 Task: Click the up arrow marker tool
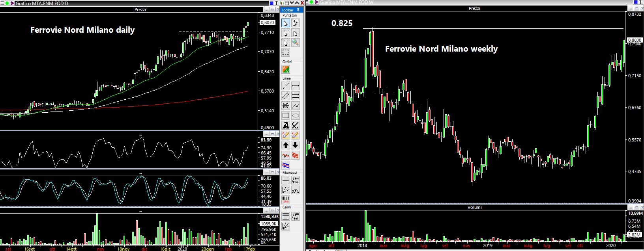[286, 145]
